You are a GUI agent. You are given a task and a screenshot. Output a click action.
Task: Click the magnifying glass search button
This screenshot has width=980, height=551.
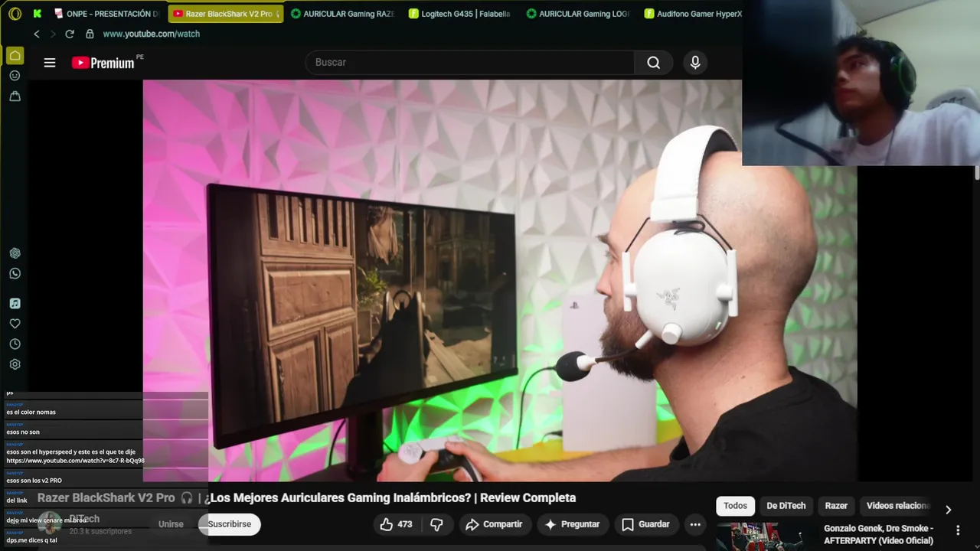pos(653,63)
